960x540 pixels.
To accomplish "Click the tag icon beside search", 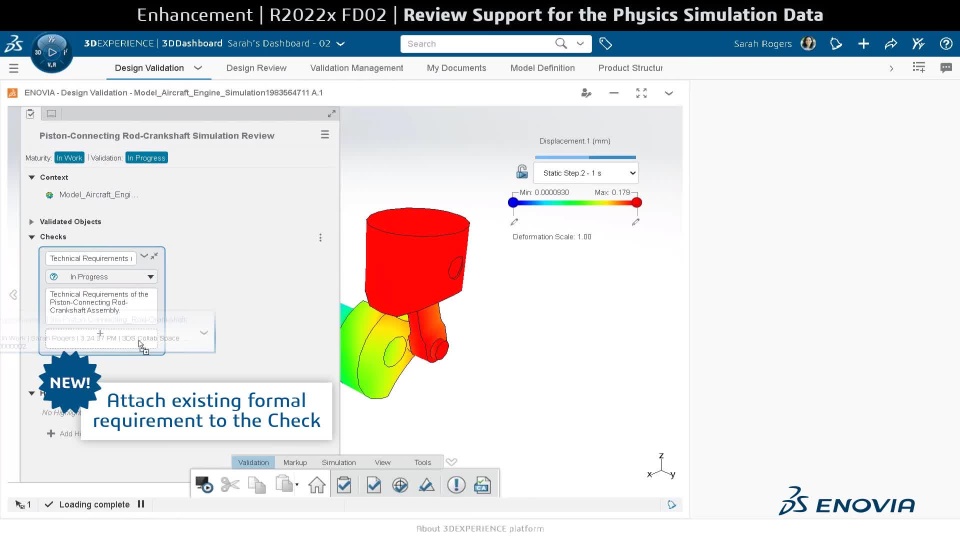I will pos(606,43).
